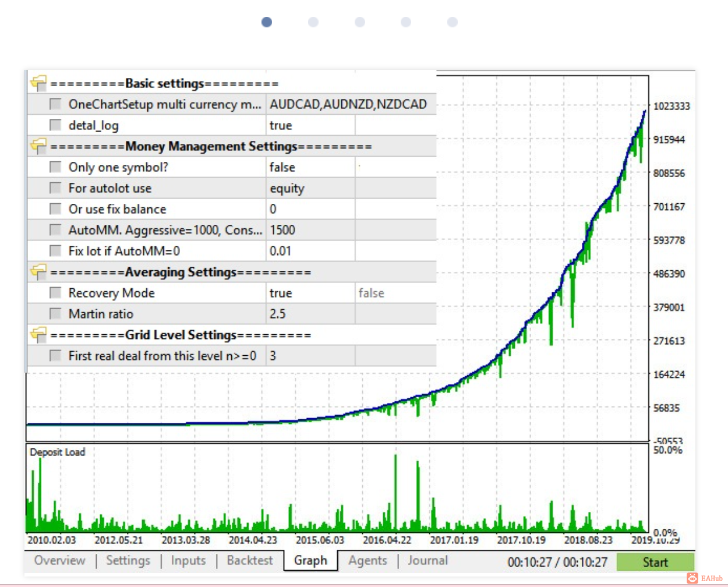Tick the Only one symbol? checkbox
This screenshot has width=728, height=587.
55,167
